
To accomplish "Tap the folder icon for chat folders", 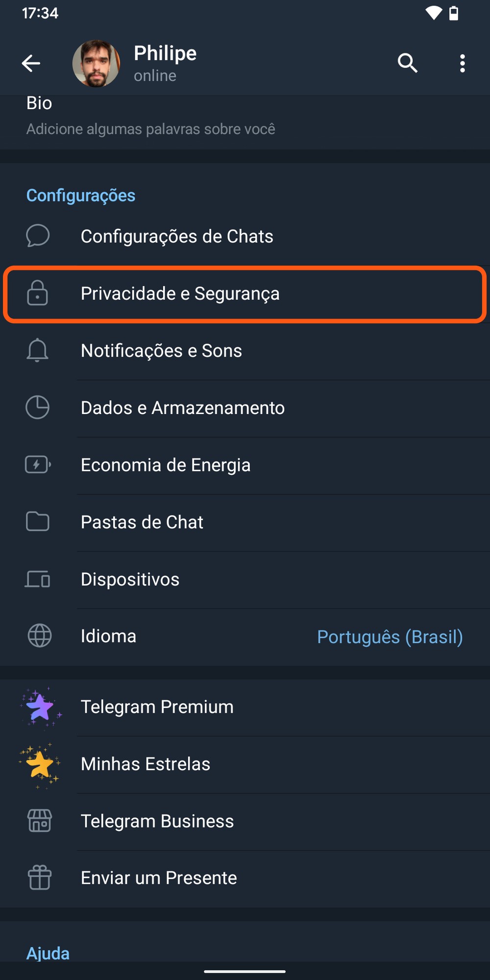I will coord(38,522).
